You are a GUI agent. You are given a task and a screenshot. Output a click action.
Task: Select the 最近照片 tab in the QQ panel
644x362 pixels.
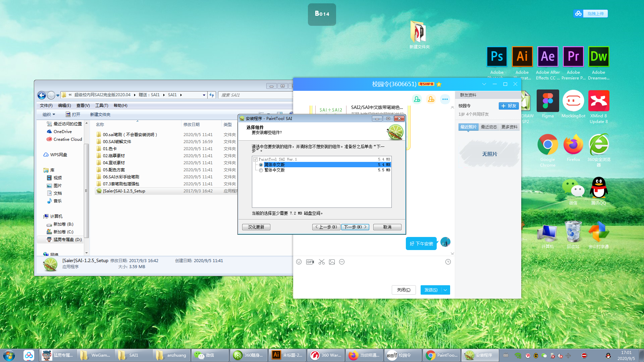(x=468, y=127)
